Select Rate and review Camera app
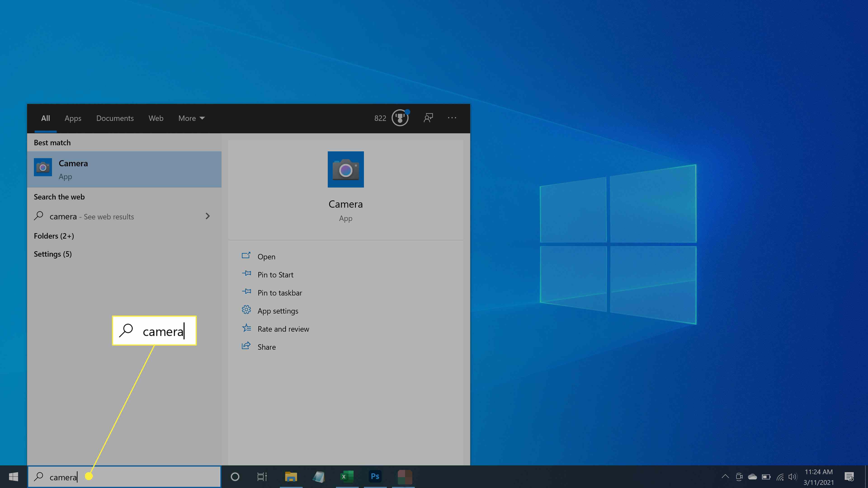 coord(283,328)
